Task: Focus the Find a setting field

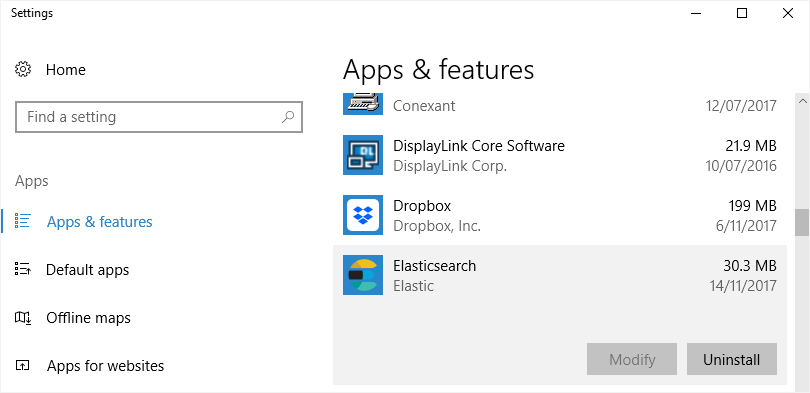Action: (159, 117)
